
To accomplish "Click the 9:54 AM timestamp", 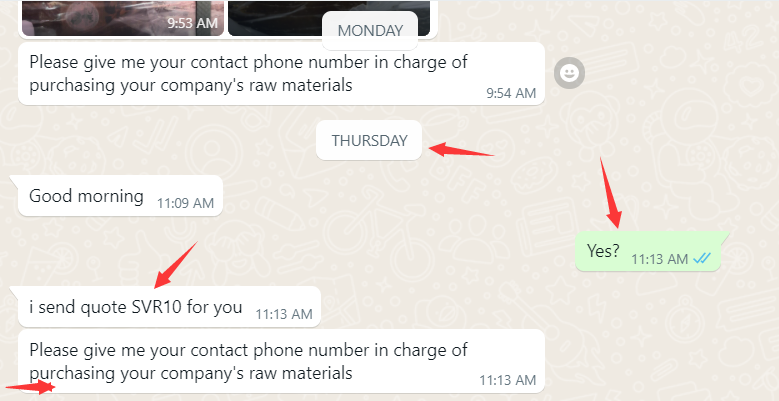I will tap(511, 93).
